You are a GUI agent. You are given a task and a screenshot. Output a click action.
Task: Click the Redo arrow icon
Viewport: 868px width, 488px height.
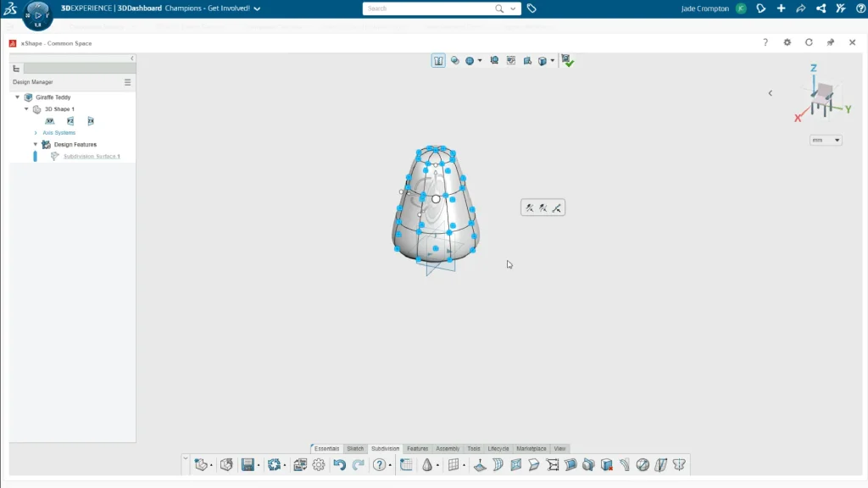click(x=358, y=464)
